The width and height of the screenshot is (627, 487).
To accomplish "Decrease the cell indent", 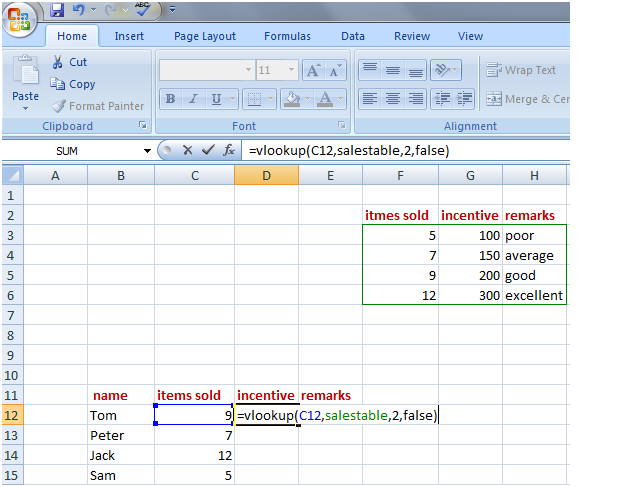I will pos(442,99).
